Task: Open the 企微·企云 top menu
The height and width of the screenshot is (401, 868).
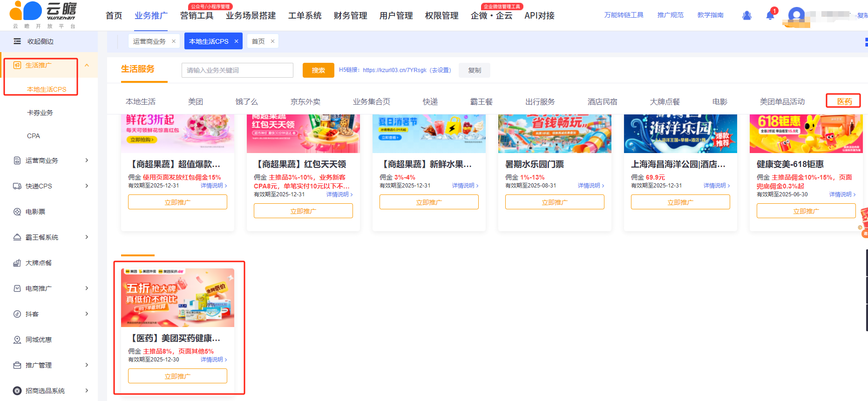Action: 491,16
